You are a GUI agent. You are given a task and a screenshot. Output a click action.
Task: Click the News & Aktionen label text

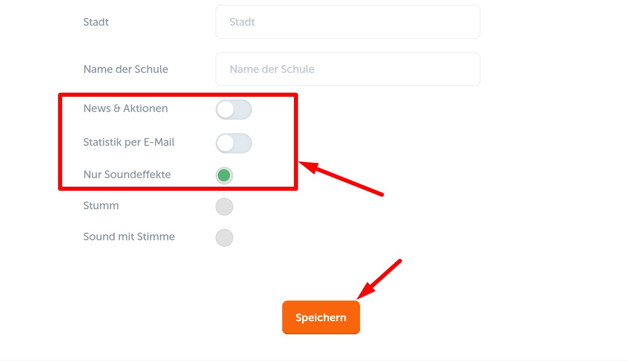[126, 108]
